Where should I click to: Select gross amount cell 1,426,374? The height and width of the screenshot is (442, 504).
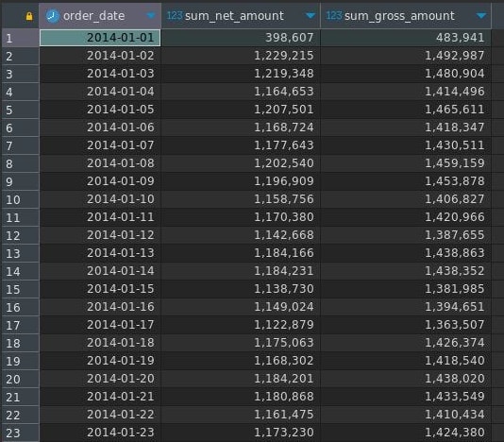pos(406,343)
